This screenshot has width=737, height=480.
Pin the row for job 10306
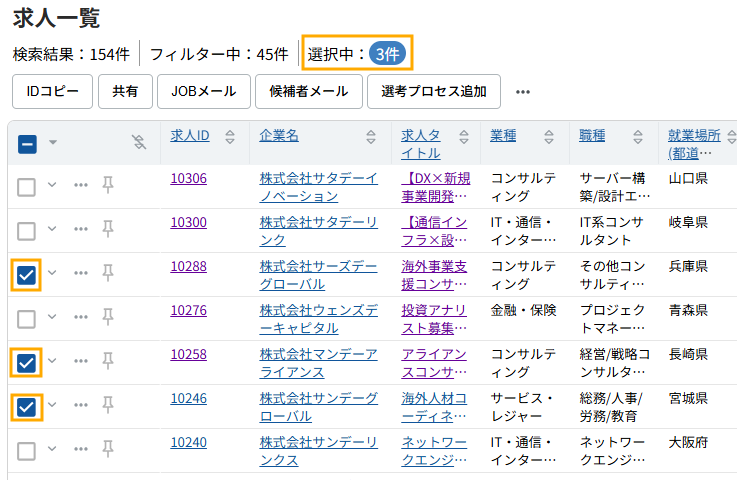pos(108,186)
